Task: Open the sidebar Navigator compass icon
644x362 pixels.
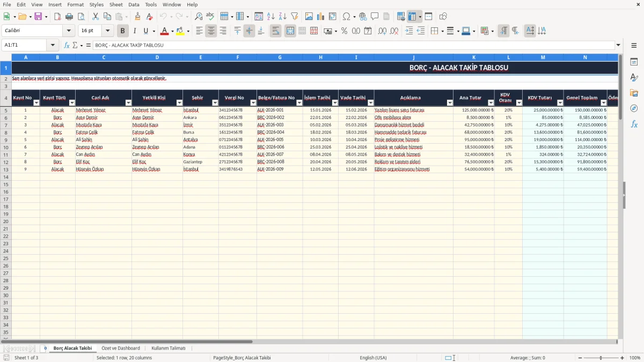Action: [x=634, y=108]
